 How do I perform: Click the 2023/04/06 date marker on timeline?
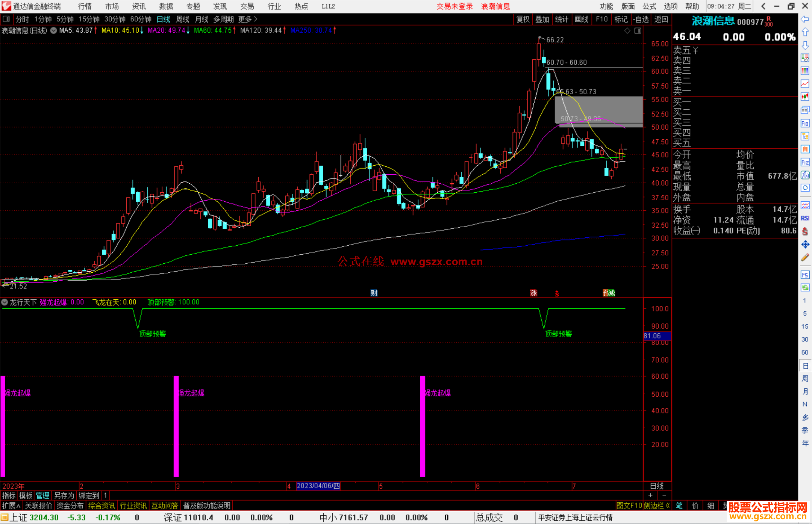coord(318,486)
